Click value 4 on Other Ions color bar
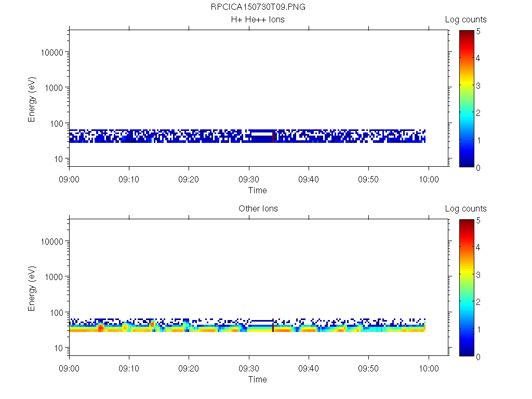Viewport: 532px width, 399px height. pos(478,247)
